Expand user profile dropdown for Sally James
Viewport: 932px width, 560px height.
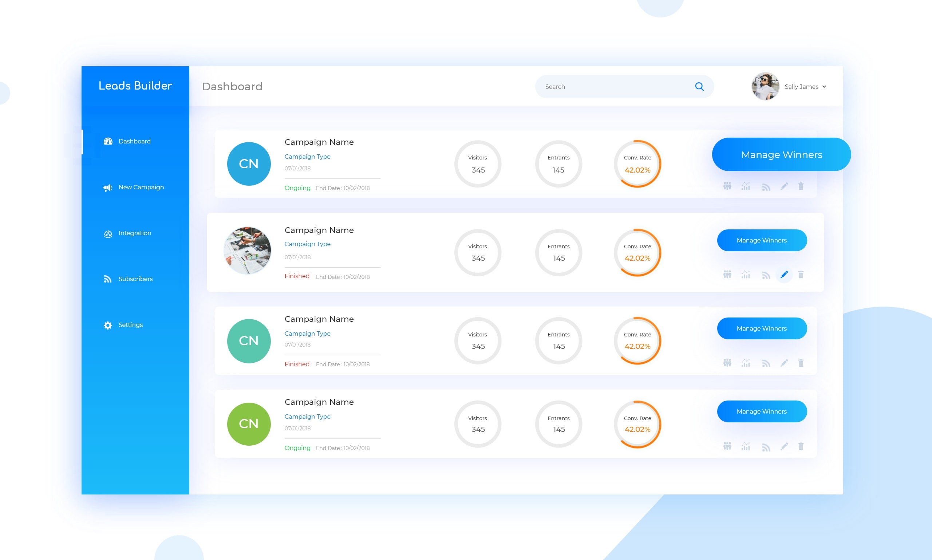[x=824, y=86]
